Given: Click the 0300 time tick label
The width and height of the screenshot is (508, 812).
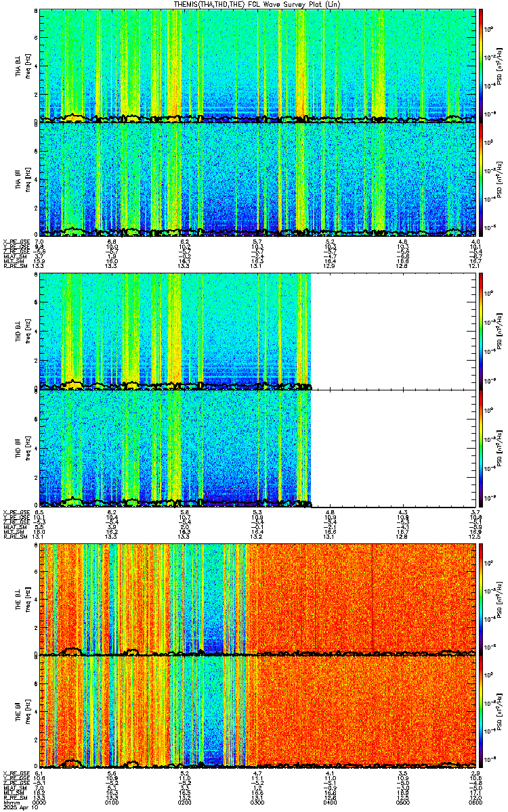Looking at the screenshot, I should click(x=257, y=802).
